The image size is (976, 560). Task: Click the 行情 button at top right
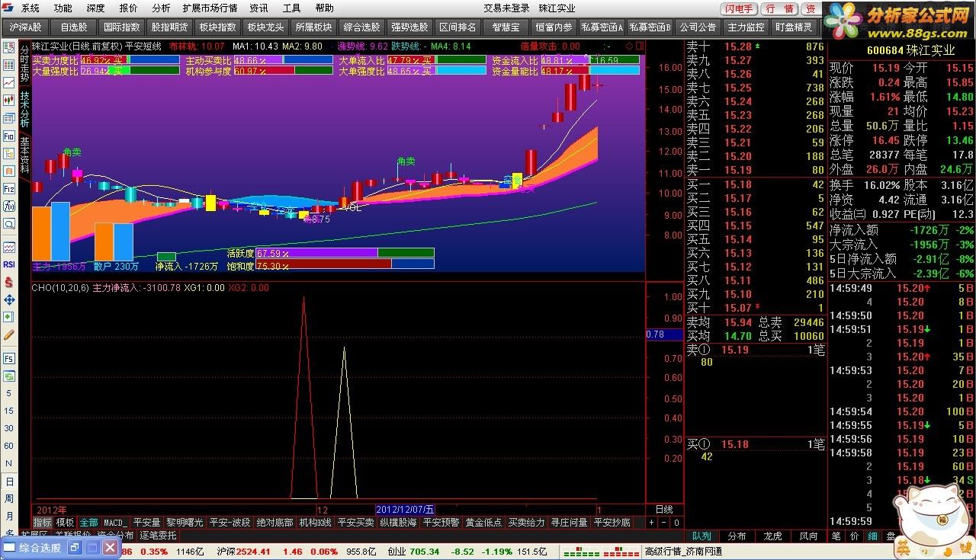[779, 8]
